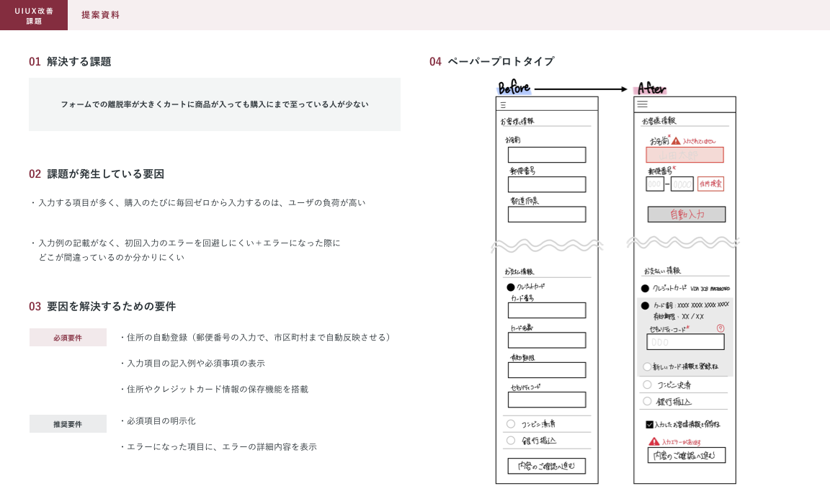Viewport: 830px width, 504px height.
Task: Select コンビニ決済 radio in Before wireframe
Action: click(x=511, y=423)
